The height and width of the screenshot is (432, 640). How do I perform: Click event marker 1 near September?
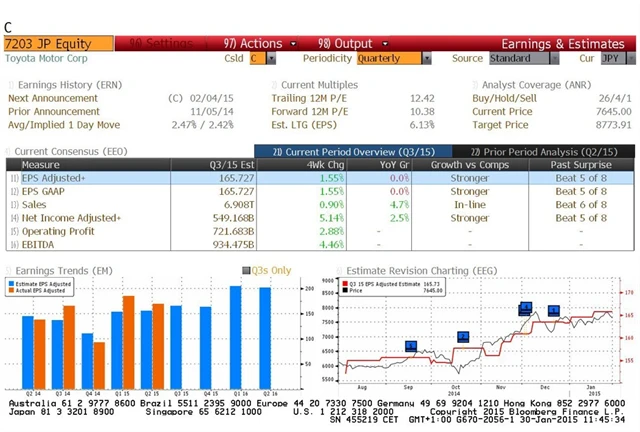click(x=411, y=346)
